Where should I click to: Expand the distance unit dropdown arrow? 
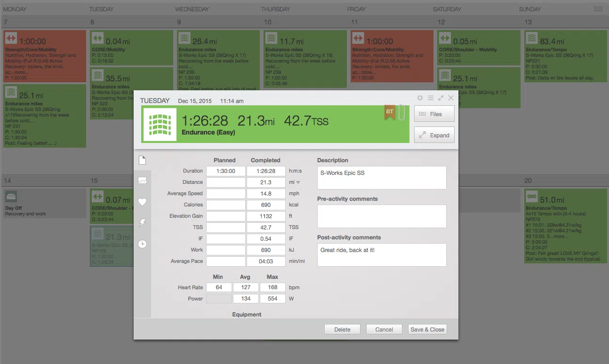coord(298,182)
